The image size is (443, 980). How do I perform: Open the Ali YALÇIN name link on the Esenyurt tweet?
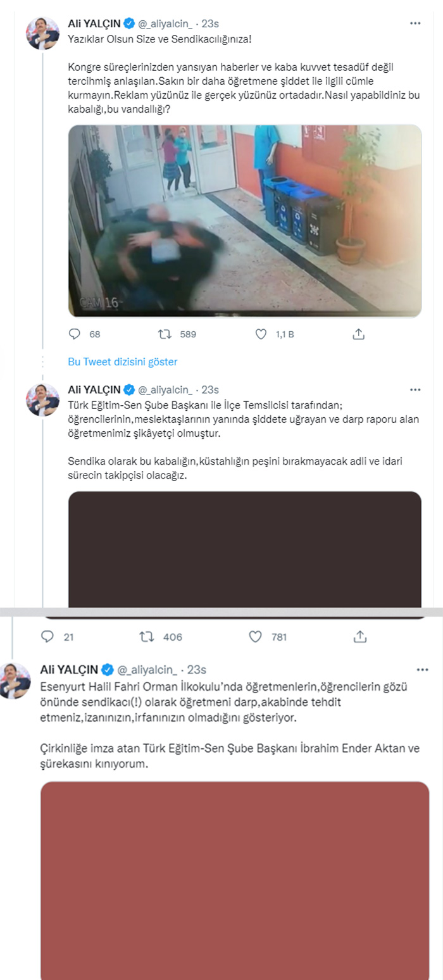[69, 669]
